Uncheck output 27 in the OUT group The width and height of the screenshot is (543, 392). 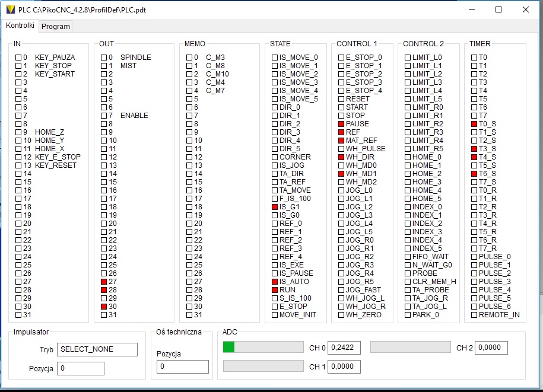(x=104, y=282)
